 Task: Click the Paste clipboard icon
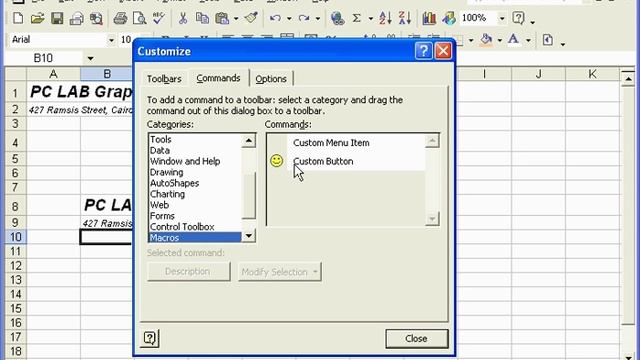[222, 18]
